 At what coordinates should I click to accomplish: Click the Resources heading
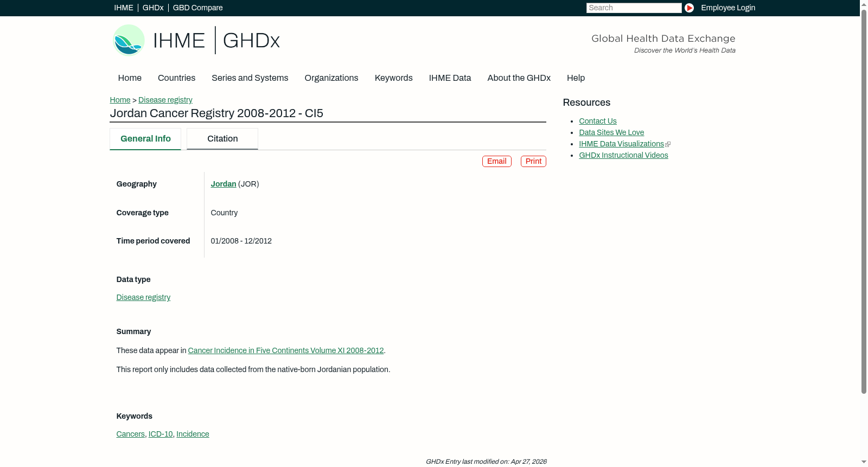pyautogui.click(x=586, y=103)
